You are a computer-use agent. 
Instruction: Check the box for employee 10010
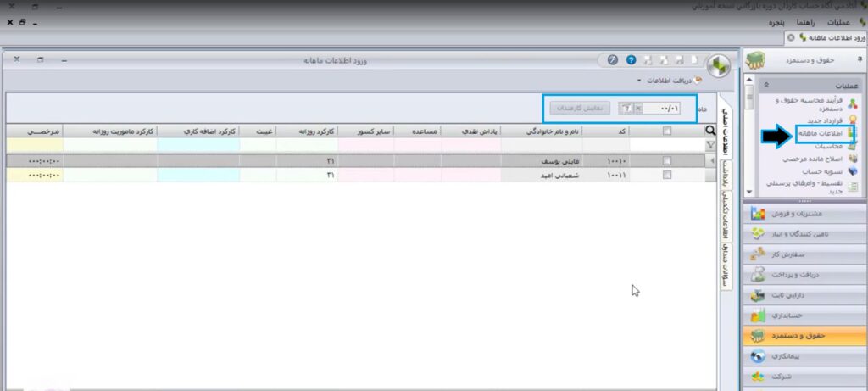(x=667, y=160)
